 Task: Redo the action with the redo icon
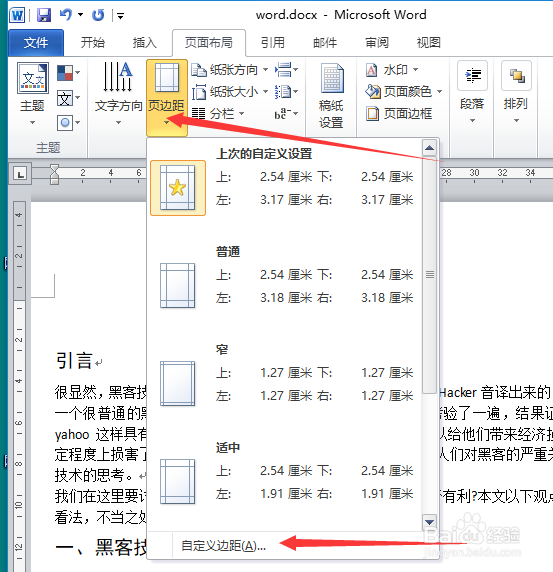[98, 15]
